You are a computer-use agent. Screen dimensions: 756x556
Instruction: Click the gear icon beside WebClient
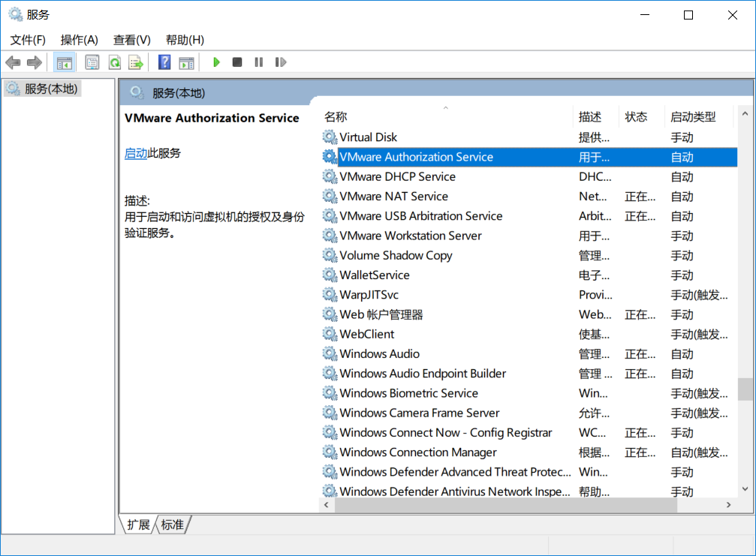[x=330, y=335]
